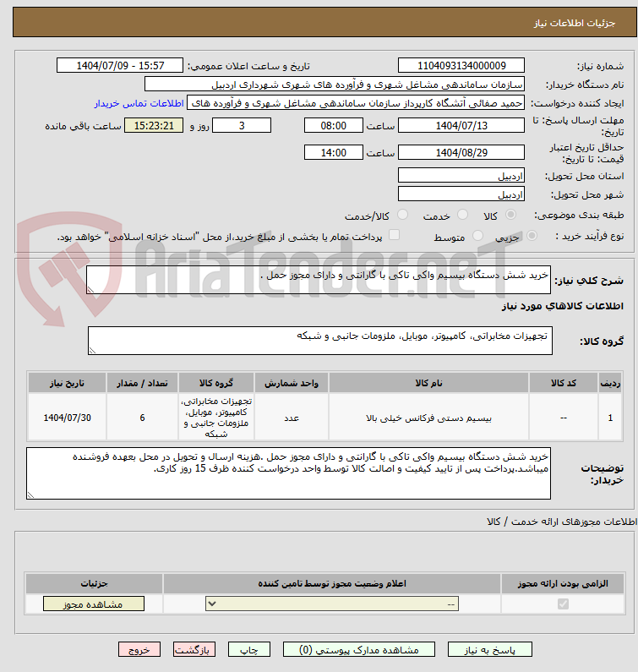Click the نام کالا column header

coord(428,383)
